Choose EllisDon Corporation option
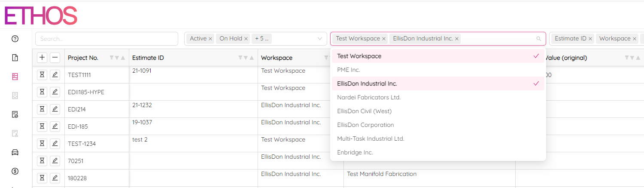The width and height of the screenshot is (644, 188). [x=438, y=125]
